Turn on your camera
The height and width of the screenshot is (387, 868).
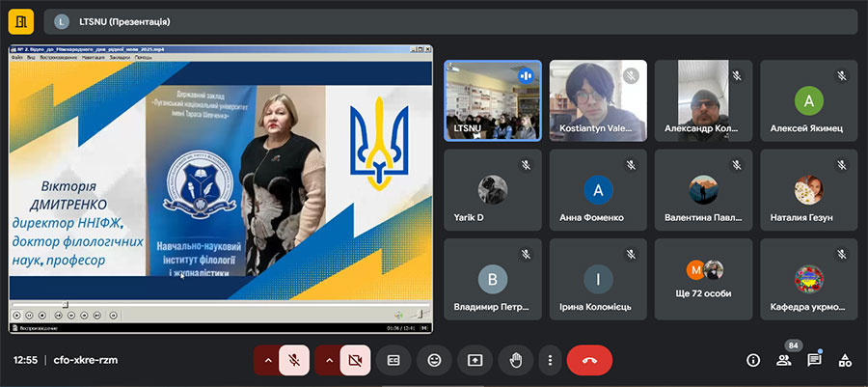(x=355, y=360)
